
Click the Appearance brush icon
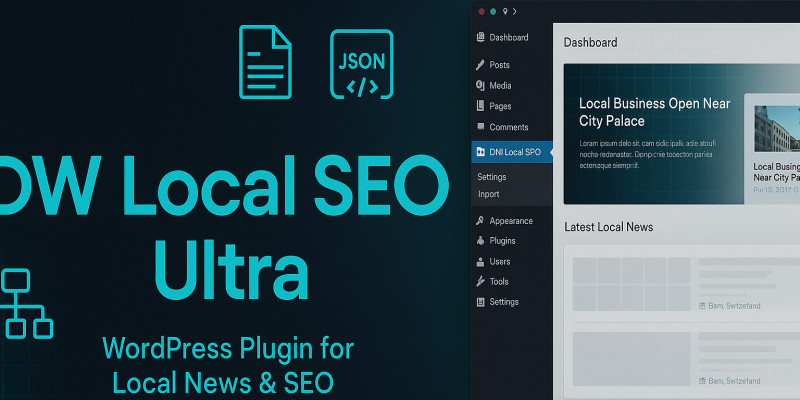pyautogui.click(x=480, y=221)
